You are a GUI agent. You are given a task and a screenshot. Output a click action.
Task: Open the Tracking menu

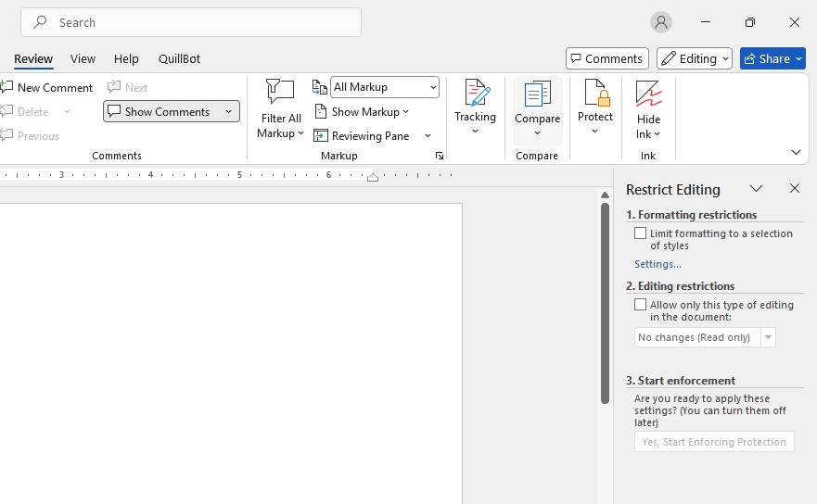(x=475, y=107)
